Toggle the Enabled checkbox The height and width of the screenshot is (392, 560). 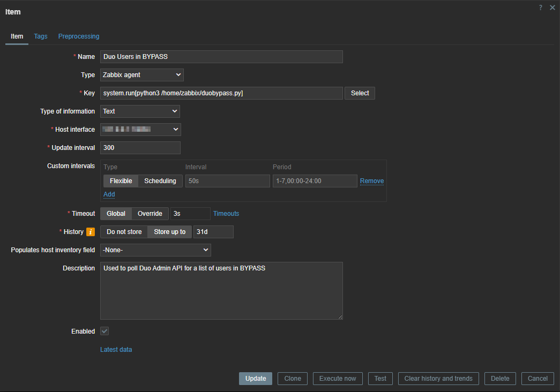point(105,331)
